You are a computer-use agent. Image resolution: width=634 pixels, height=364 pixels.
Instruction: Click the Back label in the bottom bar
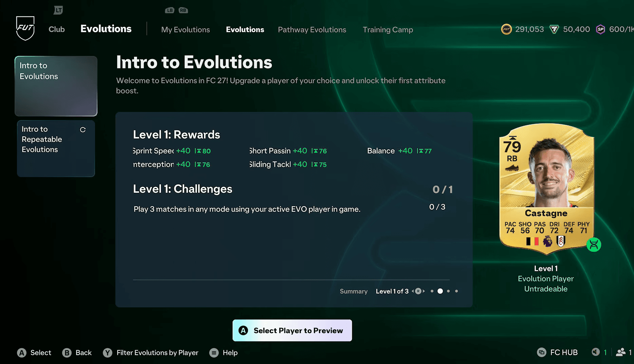[83, 353]
